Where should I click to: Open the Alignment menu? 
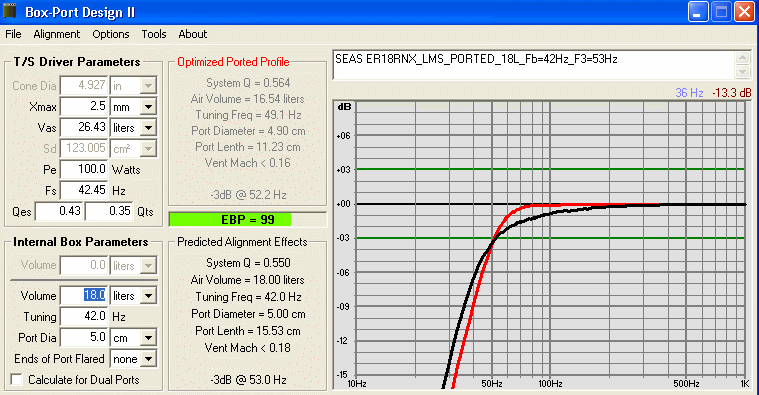[57, 34]
